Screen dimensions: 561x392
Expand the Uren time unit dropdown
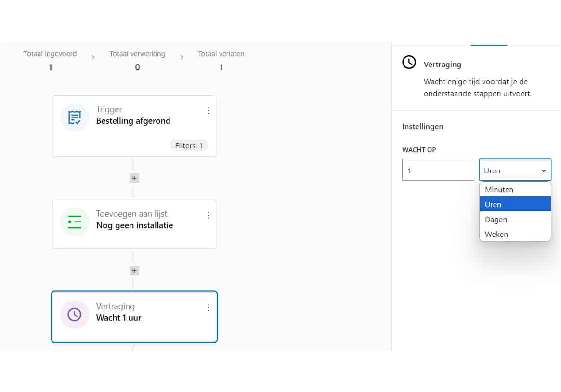515,170
